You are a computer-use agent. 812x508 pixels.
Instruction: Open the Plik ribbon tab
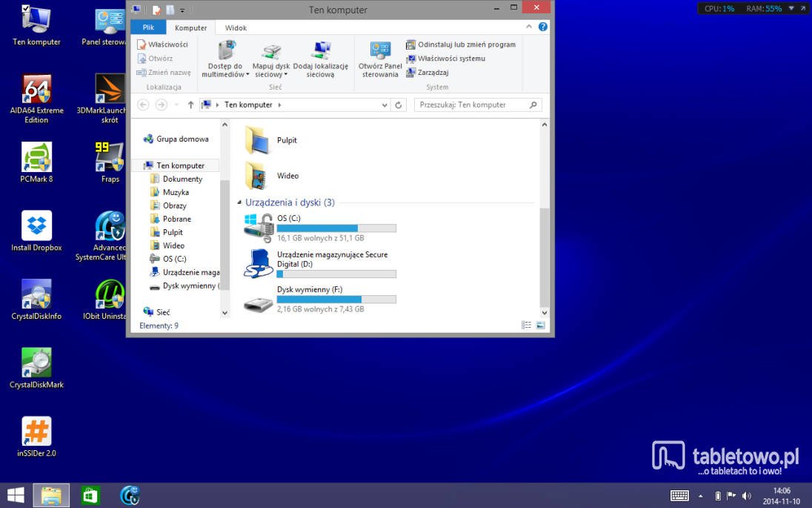[148, 27]
